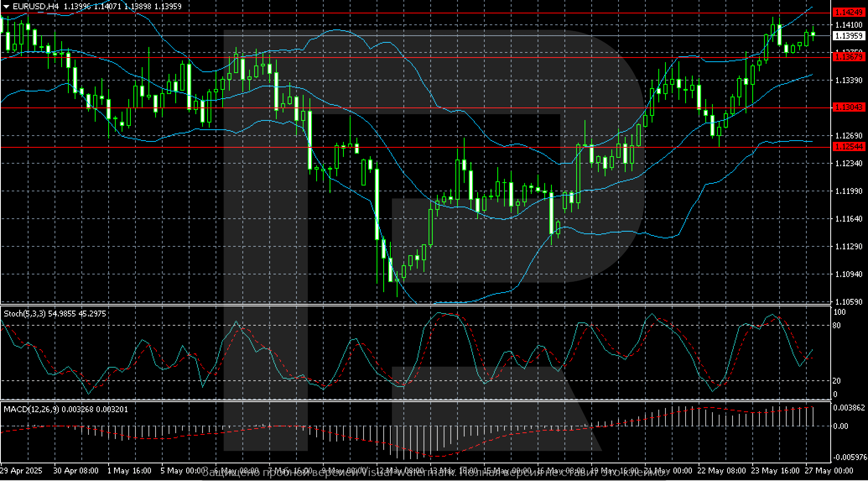Click the 1.13390 price scale value

(849, 80)
